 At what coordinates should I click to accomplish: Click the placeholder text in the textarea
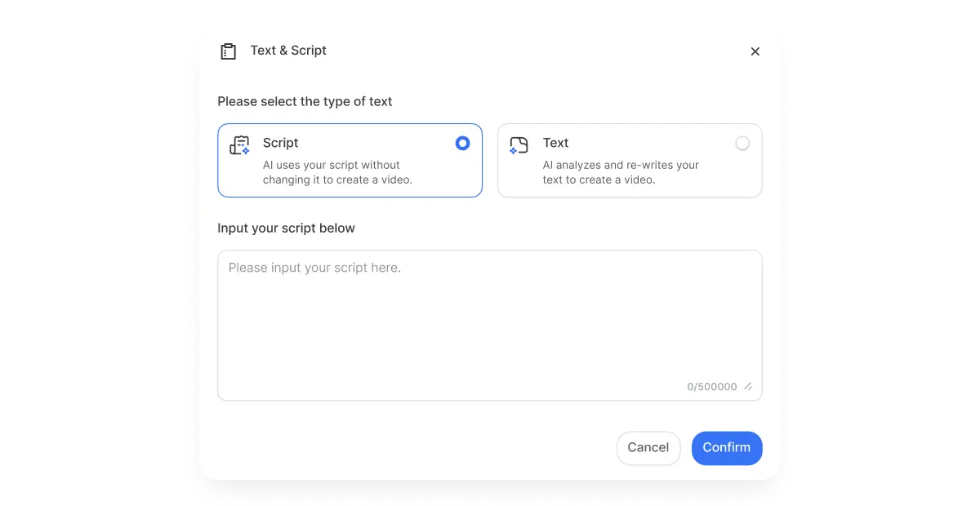[314, 267]
